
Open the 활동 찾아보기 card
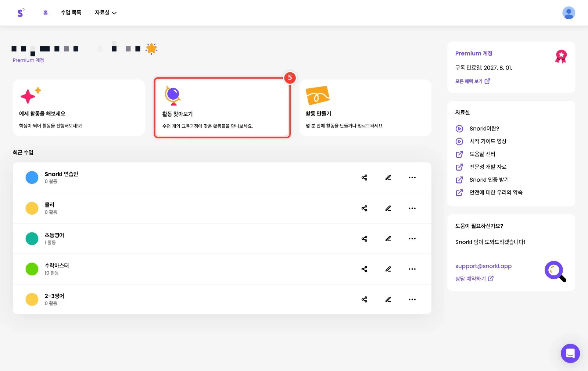click(x=222, y=108)
